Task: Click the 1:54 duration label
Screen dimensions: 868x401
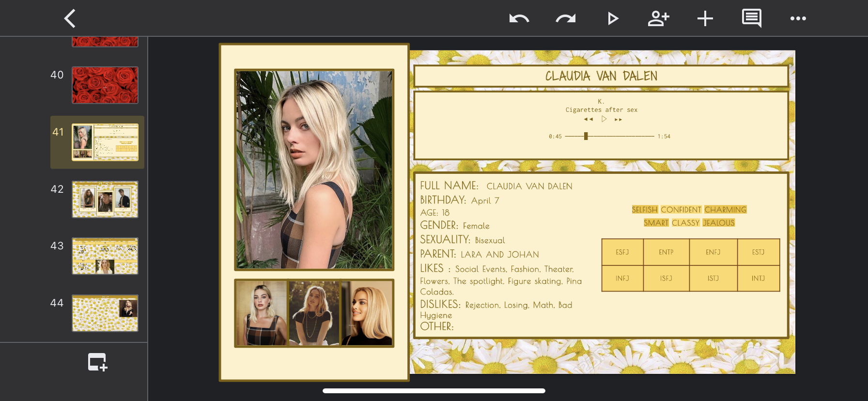Action: 664,137
